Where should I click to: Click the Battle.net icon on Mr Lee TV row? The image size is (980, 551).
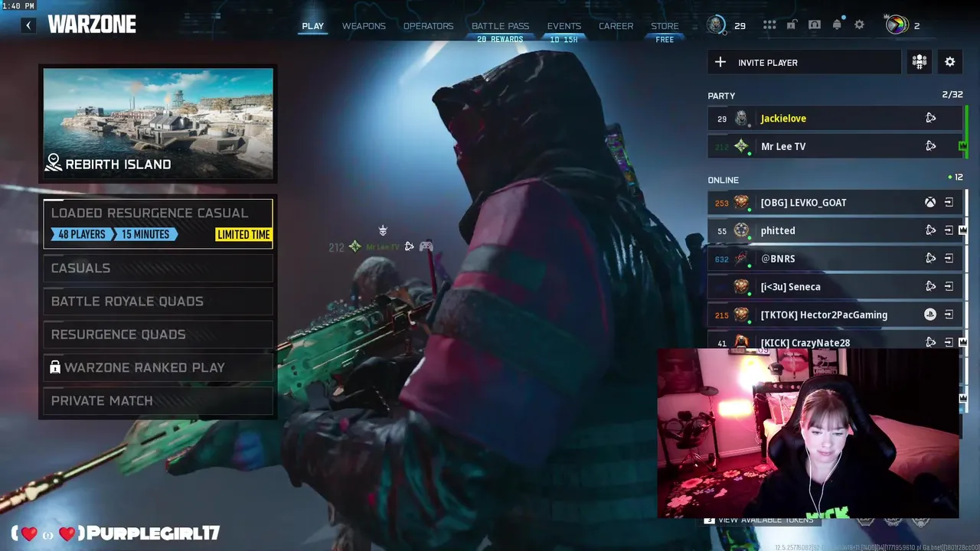coord(931,146)
